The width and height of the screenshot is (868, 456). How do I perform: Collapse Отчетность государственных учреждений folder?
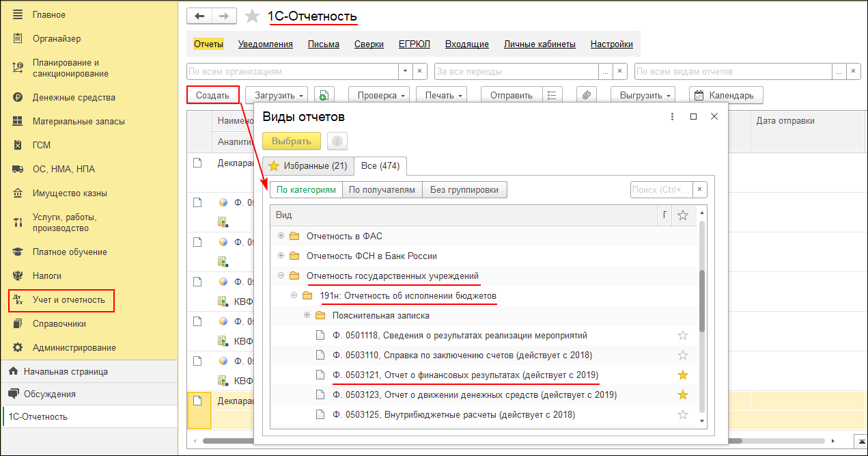281,276
